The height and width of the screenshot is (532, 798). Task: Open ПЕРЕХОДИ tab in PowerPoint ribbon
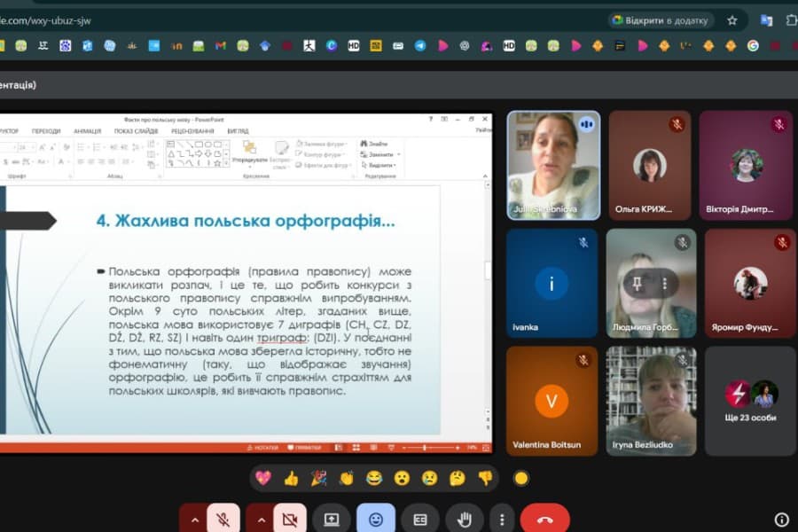click(46, 131)
